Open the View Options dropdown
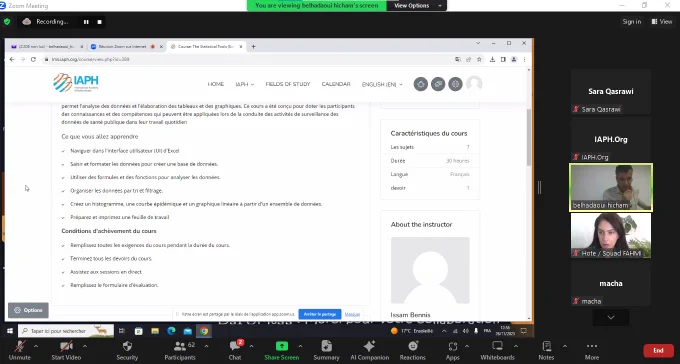The height and width of the screenshot is (364, 680). [x=416, y=6]
